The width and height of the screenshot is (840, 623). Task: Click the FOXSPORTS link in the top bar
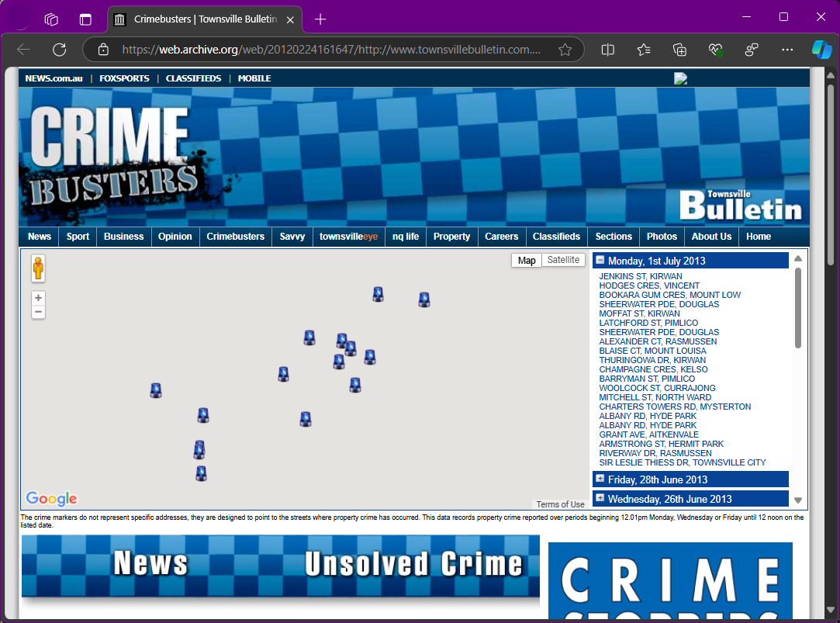click(x=124, y=78)
